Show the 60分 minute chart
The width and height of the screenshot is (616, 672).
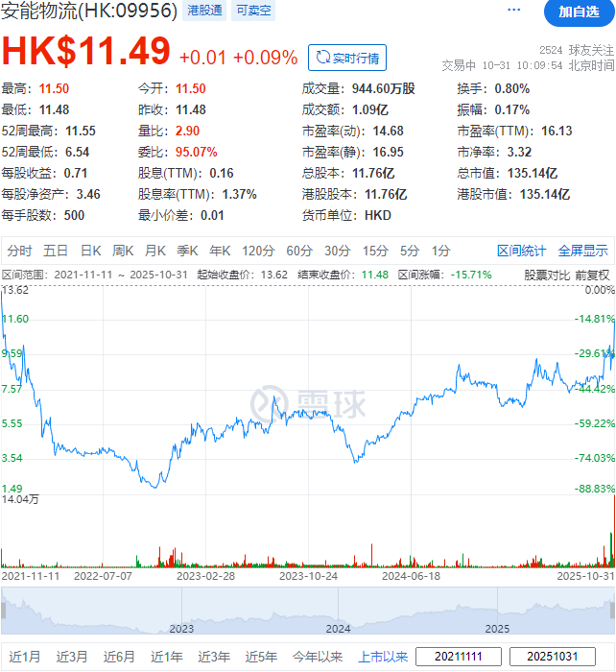coord(299,251)
